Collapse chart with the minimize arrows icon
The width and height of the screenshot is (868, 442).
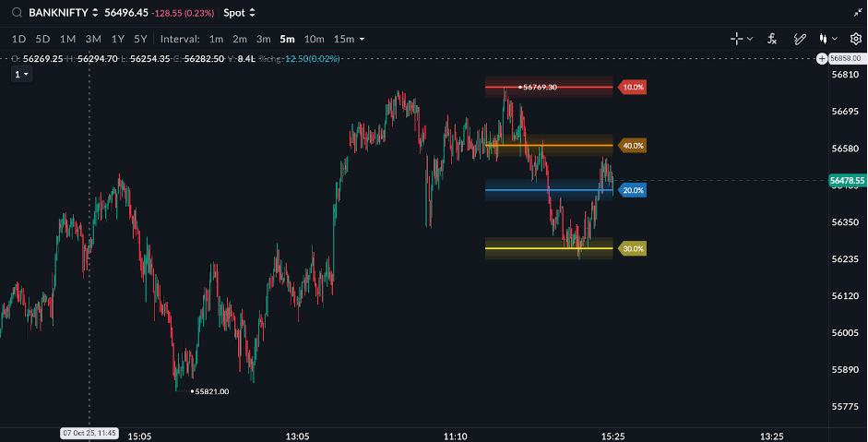click(x=858, y=12)
